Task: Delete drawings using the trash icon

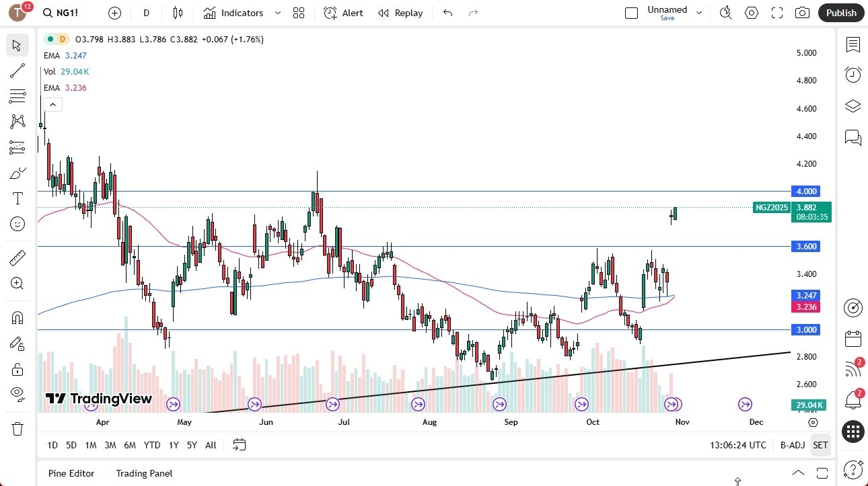Action: [x=17, y=428]
